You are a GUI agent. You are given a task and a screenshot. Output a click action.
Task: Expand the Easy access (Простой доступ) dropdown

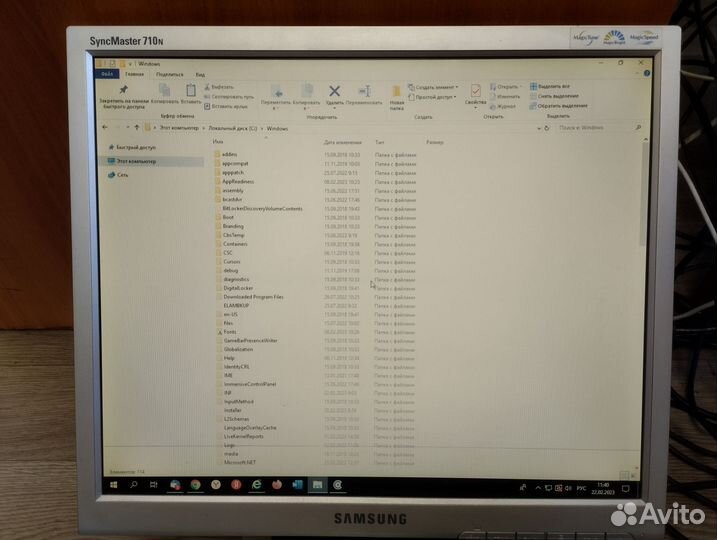(x=436, y=97)
